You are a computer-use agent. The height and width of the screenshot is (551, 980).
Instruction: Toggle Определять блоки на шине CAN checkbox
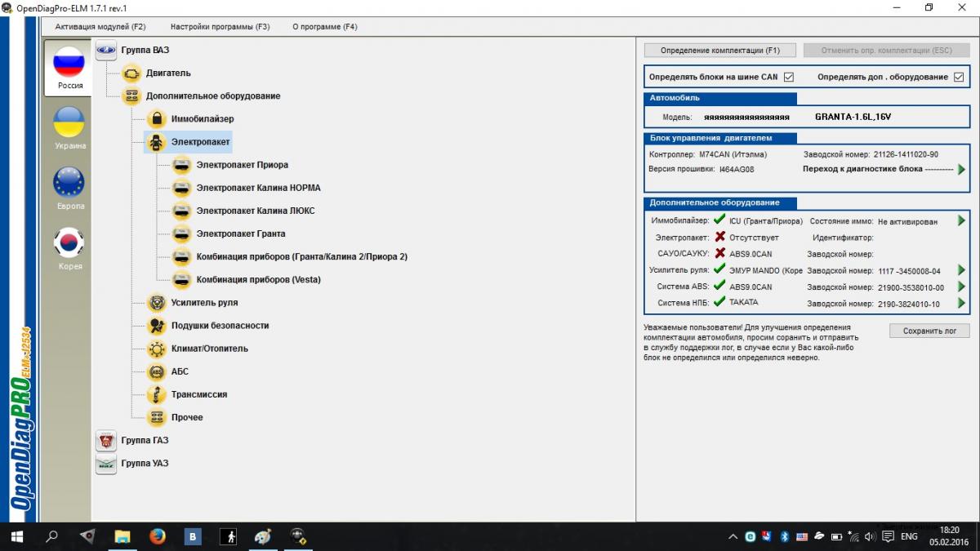789,78
